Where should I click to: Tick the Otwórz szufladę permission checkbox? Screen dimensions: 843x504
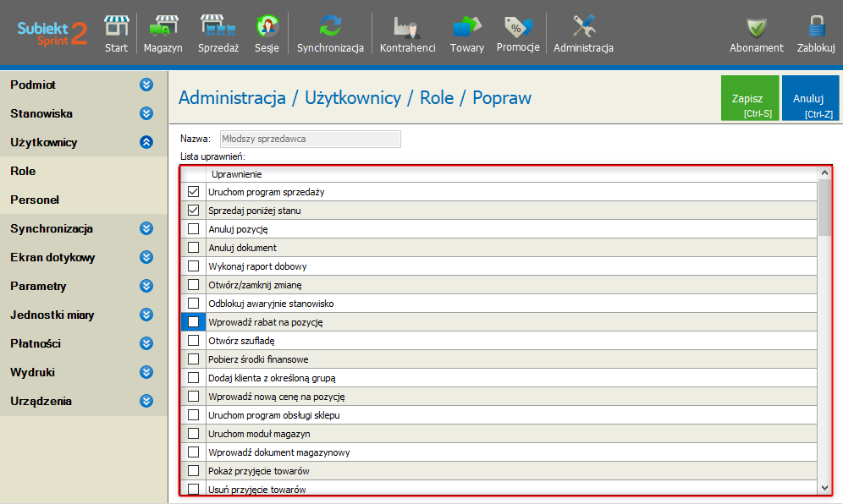coord(193,341)
